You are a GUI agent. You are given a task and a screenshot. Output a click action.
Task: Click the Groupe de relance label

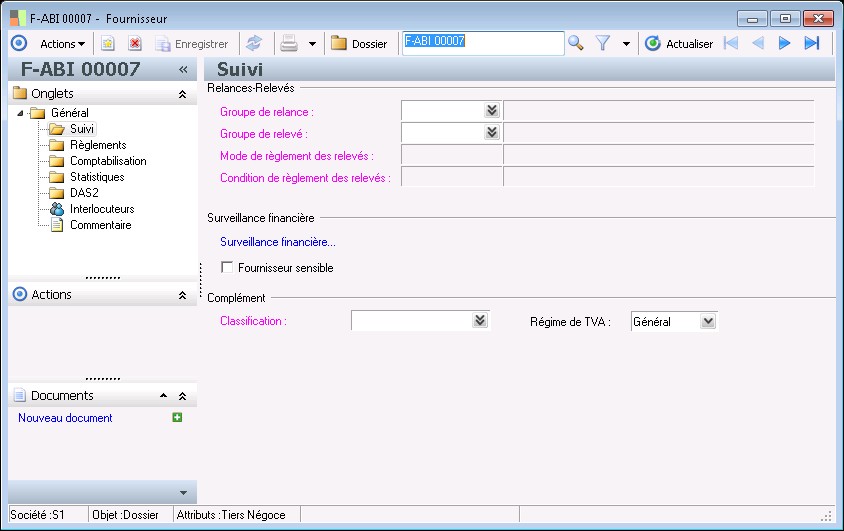(x=266, y=112)
